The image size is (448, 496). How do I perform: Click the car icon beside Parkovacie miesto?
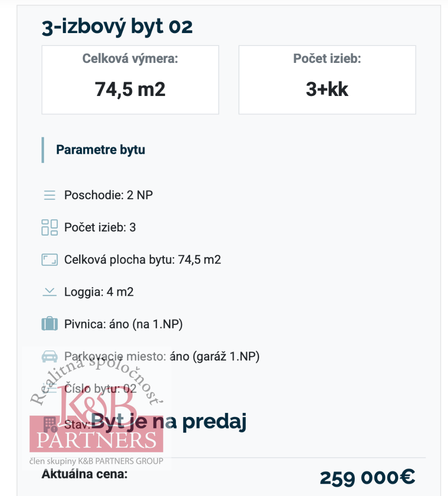click(49, 356)
